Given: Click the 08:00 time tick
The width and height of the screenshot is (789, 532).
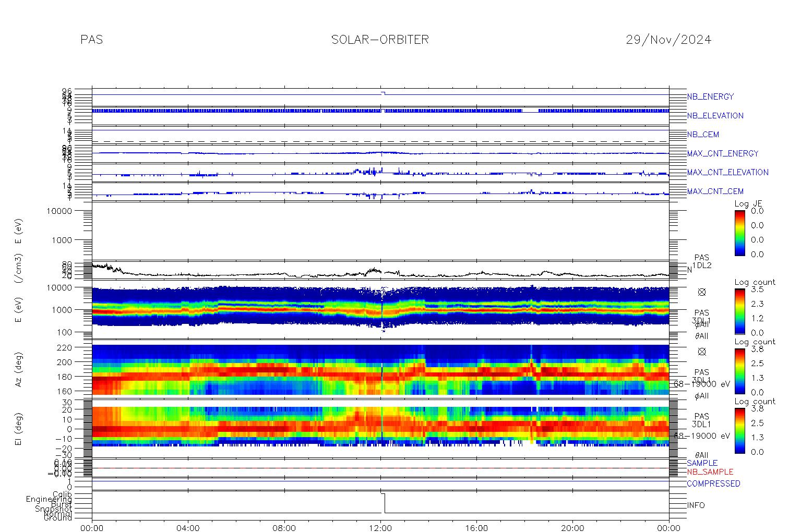Looking at the screenshot, I should coord(284,528).
